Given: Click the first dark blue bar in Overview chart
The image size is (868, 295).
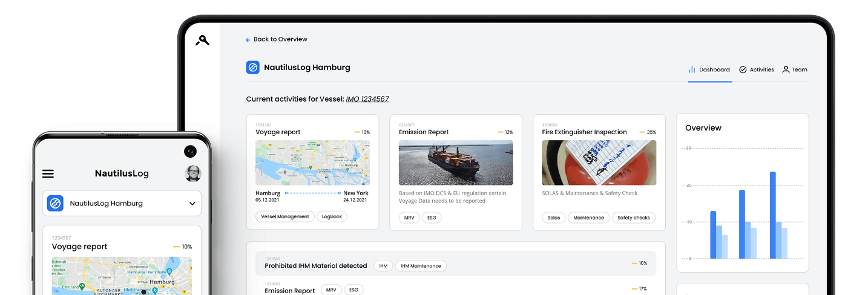Looking at the screenshot, I should click(x=713, y=235).
